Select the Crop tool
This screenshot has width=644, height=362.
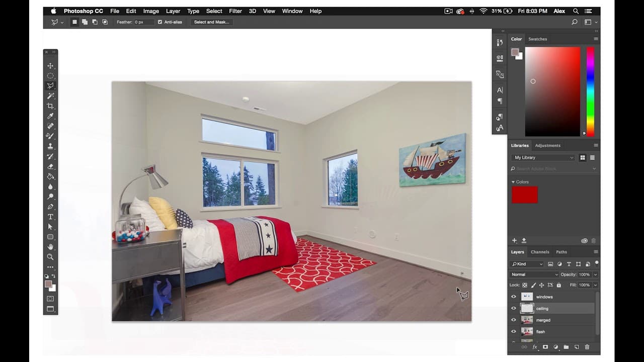coord(50,106)
